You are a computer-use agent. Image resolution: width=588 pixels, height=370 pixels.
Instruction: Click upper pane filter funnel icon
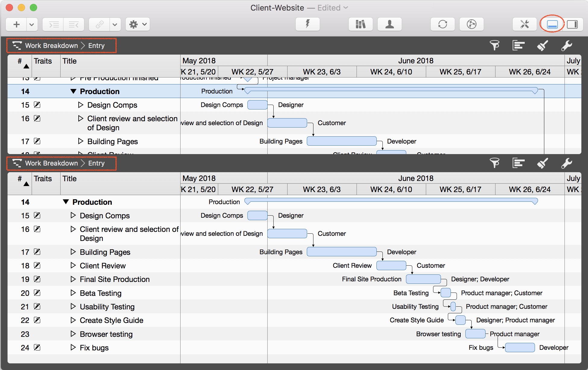494,46
